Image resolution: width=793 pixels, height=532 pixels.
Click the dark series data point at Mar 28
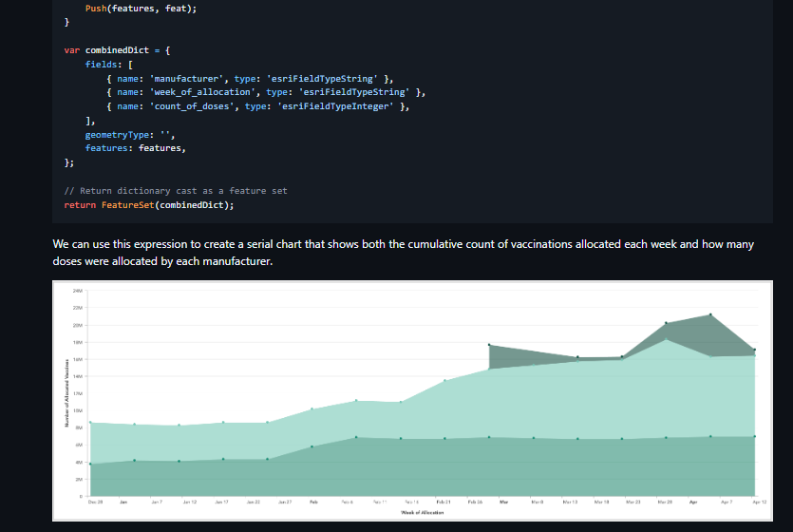pyautogui.click(x=667, y=324)
